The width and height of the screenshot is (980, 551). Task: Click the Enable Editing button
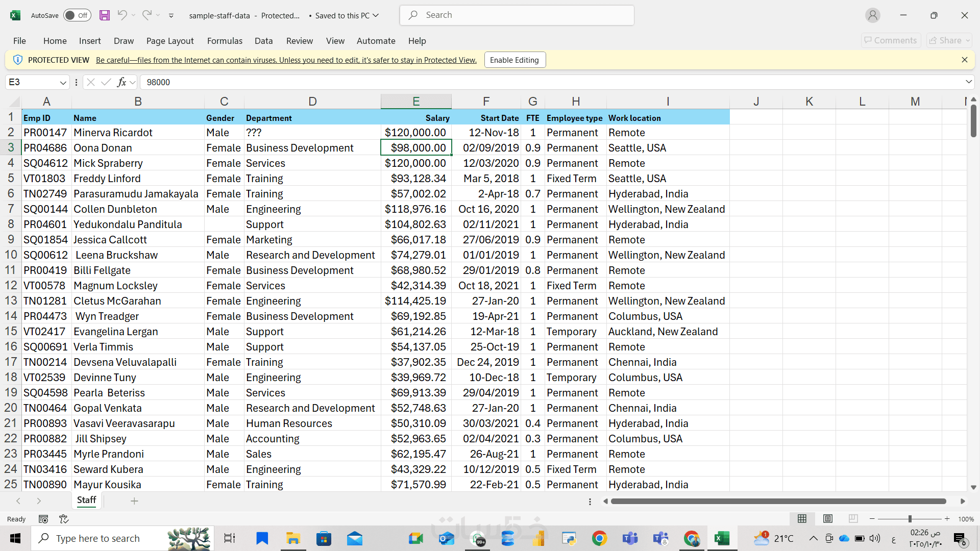pyautogui.click(x=514, y=60)
